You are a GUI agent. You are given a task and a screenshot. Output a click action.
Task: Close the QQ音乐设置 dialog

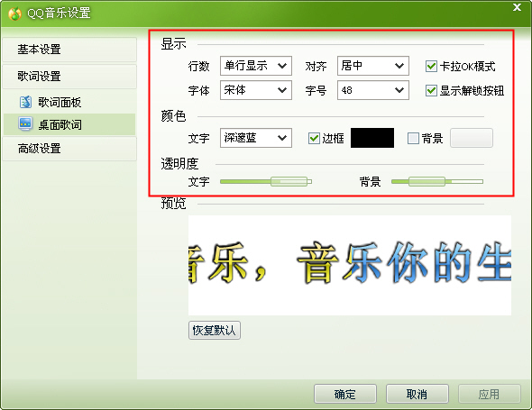click(517, 7)
